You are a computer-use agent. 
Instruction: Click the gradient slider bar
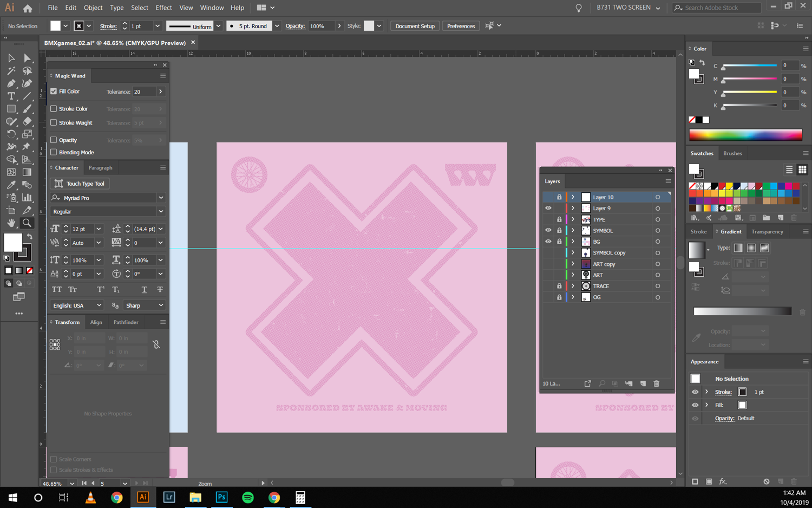point(742,311)
